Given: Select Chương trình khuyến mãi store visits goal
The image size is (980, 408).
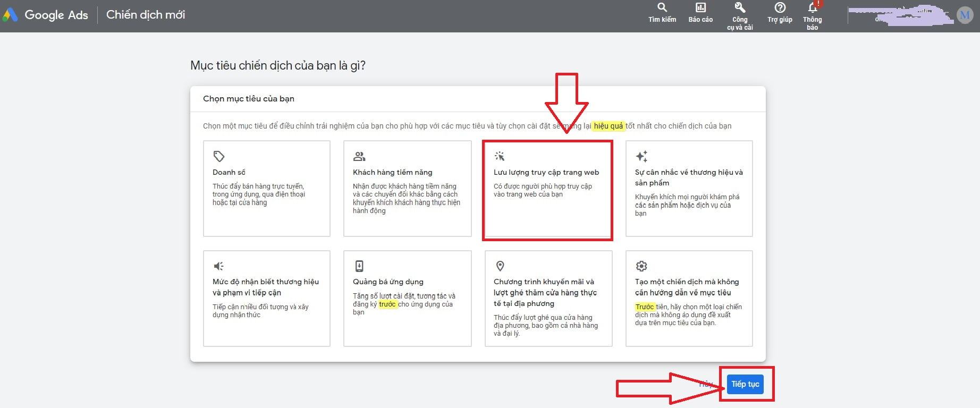Looking at the screenshot, I should tap(548, 299).
